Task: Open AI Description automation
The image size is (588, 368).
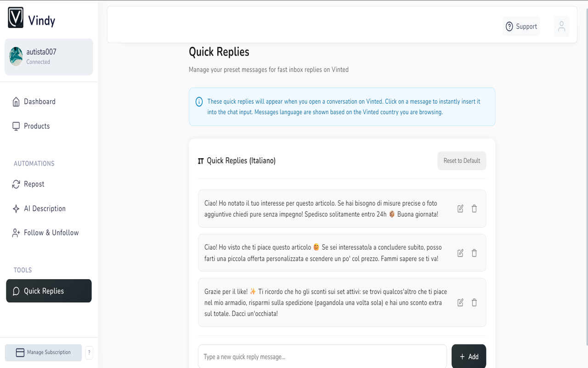Action: 45,208
